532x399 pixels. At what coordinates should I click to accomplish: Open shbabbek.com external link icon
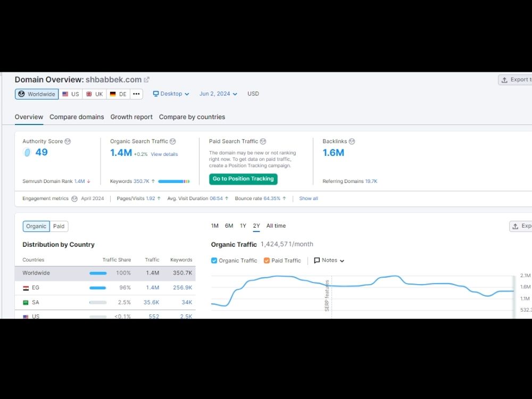click(x=147, y=80)
